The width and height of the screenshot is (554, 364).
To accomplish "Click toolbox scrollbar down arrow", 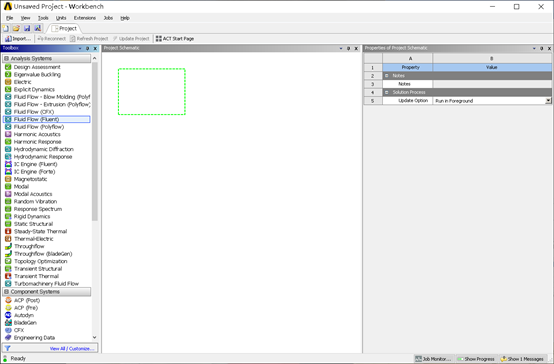I will coord(94,337).
